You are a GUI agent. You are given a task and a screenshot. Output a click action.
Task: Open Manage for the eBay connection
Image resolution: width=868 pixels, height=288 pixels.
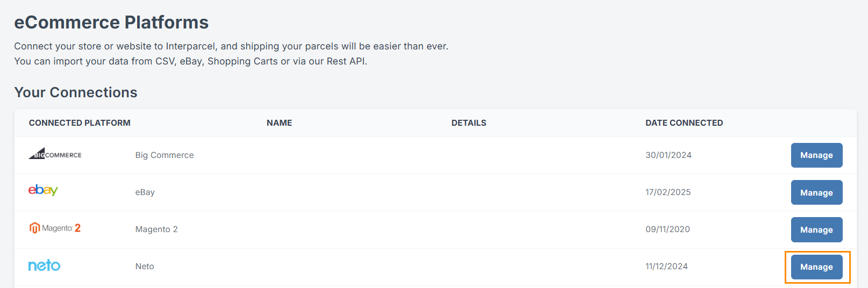816,192
